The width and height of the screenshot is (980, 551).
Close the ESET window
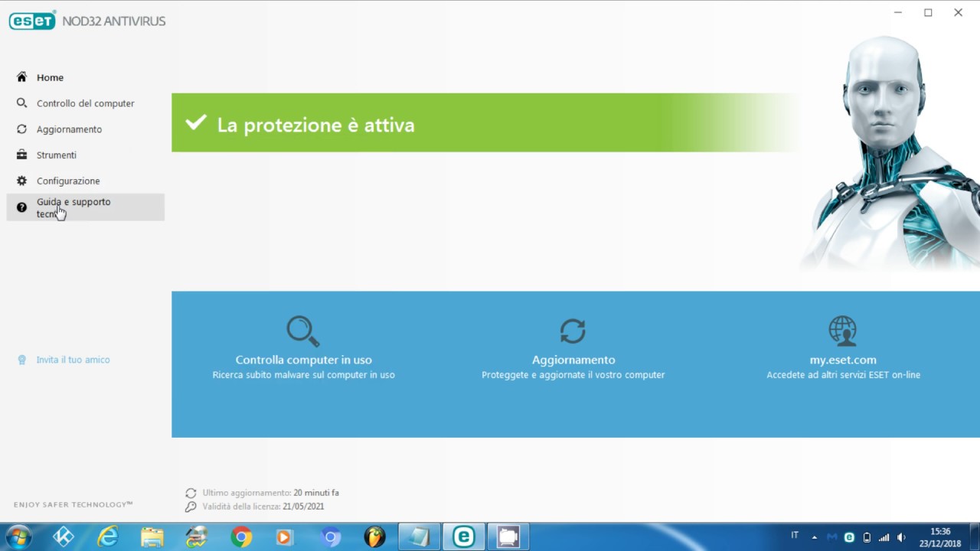point(958,12)
